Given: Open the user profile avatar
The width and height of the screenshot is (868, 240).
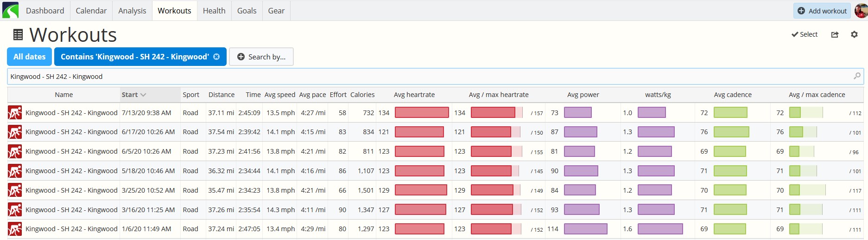Looking at the screenshot, I should [861, 10].
